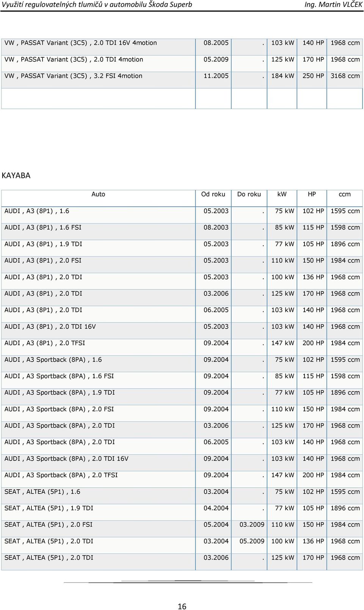
Task: Click the kW column header
Action: point(282,194)
